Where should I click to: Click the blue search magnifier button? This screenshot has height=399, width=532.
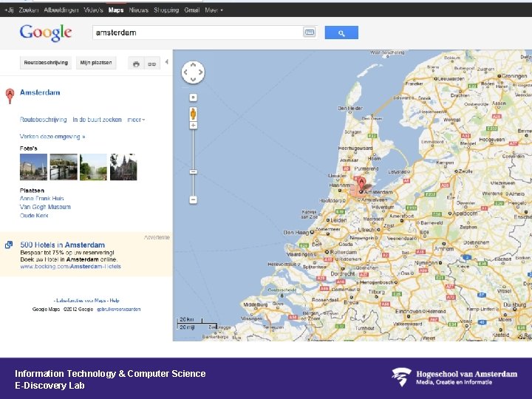coord(341,33)
